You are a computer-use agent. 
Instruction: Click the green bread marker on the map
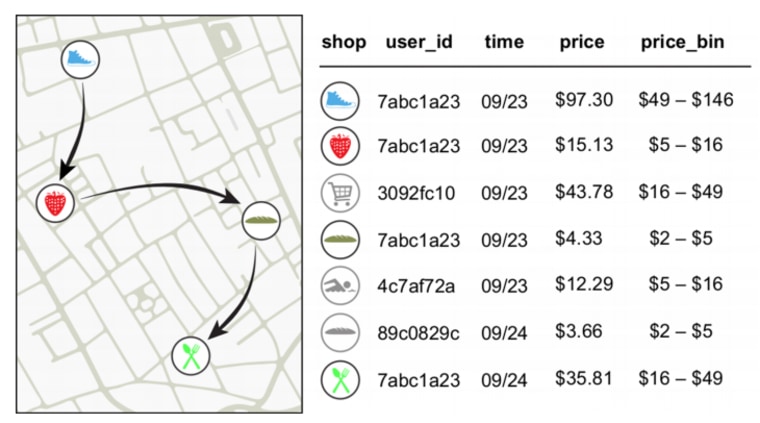(x=261, y=219)
